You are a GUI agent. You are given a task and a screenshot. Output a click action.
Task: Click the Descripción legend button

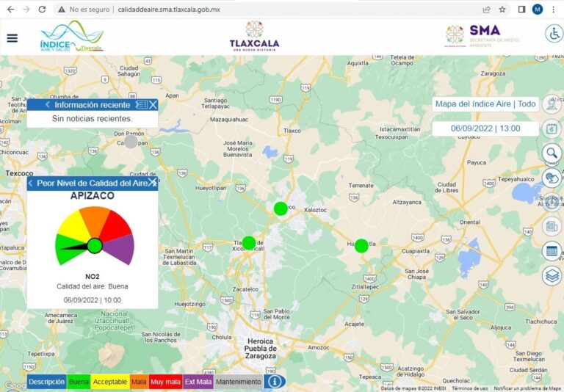click(47, 382)
